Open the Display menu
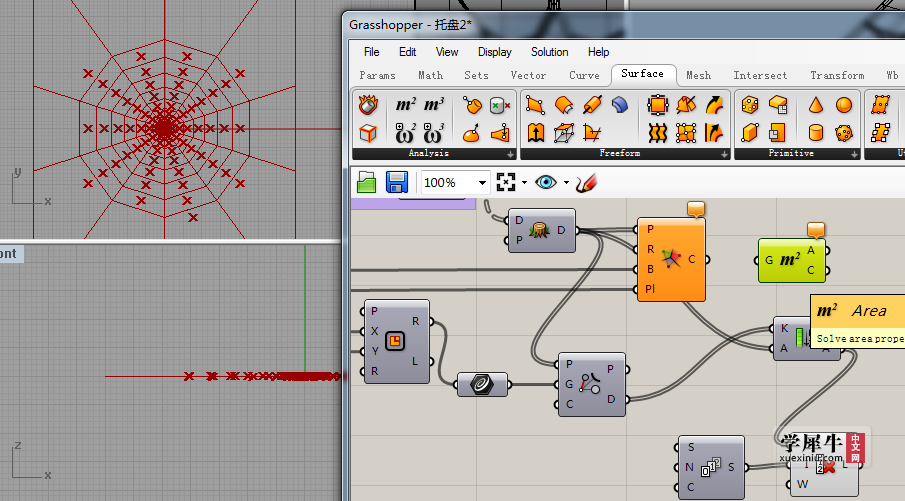The height and width of the screenshot is (501, 905). (495, 52)
